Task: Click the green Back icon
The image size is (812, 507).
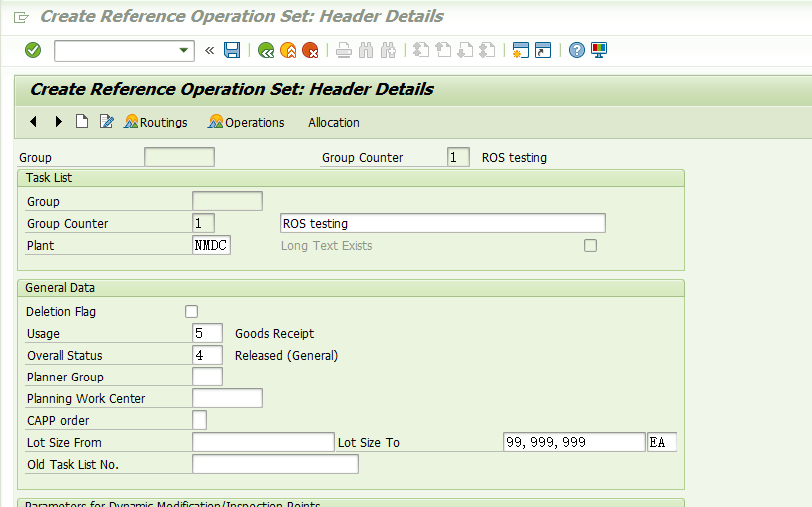Action: [x=266, y=50]
